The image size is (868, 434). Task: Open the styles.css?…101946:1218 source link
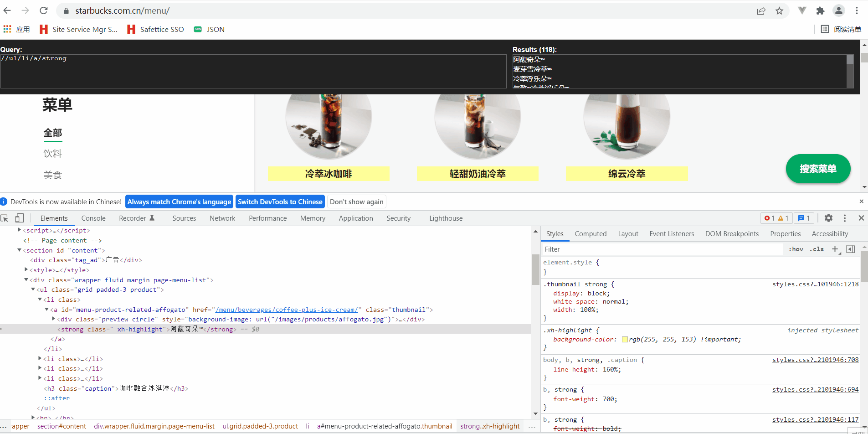click(815, 284)
